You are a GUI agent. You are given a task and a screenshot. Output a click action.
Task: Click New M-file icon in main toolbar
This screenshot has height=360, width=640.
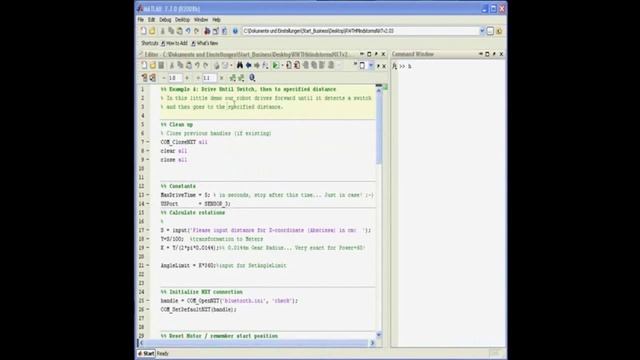(x=143, y=31)
